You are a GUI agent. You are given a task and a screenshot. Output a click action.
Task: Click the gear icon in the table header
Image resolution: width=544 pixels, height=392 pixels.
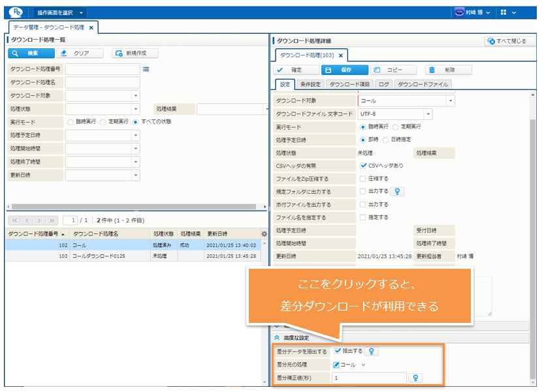(264, 234)
